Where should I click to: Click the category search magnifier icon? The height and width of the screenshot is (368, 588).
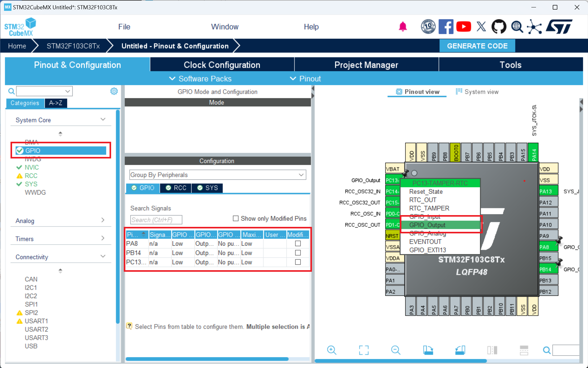11,91
